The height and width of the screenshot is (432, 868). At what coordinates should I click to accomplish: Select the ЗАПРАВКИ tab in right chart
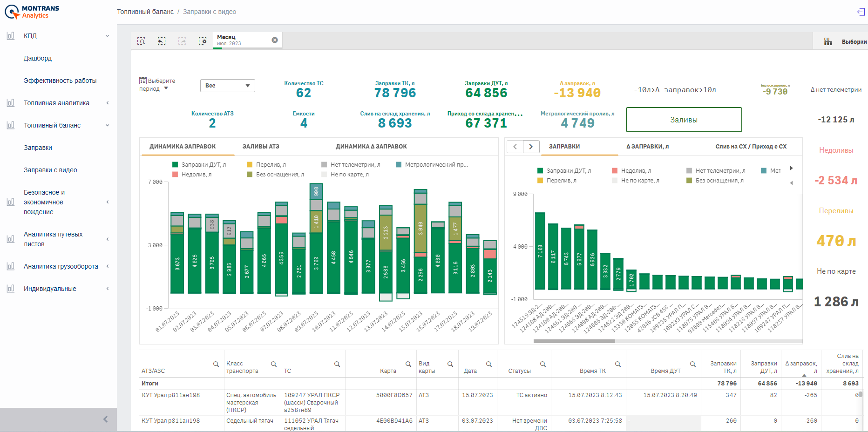click(x=564, y=146)
